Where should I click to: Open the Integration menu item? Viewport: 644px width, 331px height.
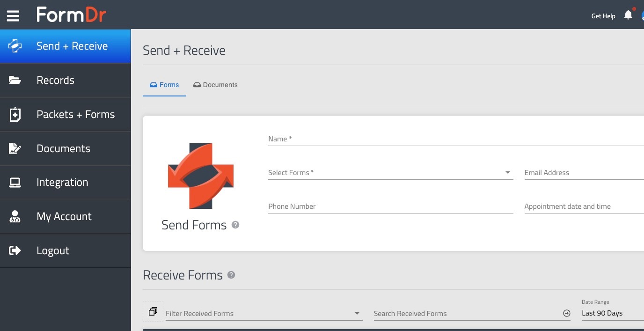tap(66, 183)
